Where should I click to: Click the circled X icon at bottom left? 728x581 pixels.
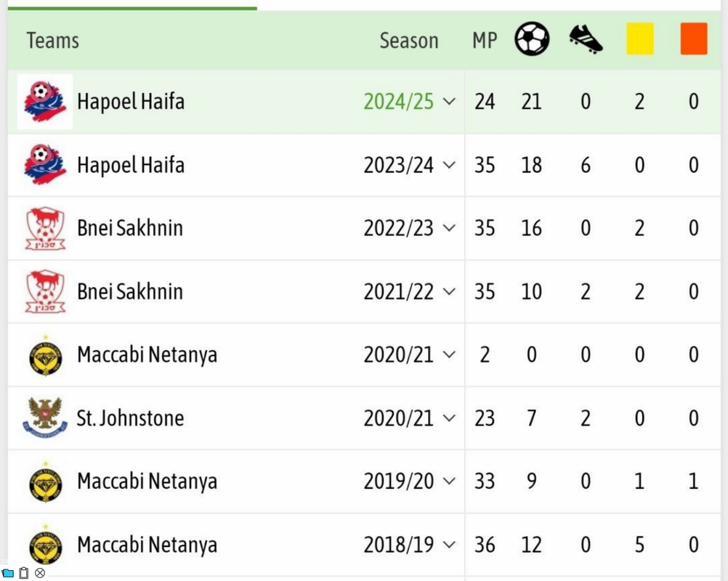[x=40, y=573]
